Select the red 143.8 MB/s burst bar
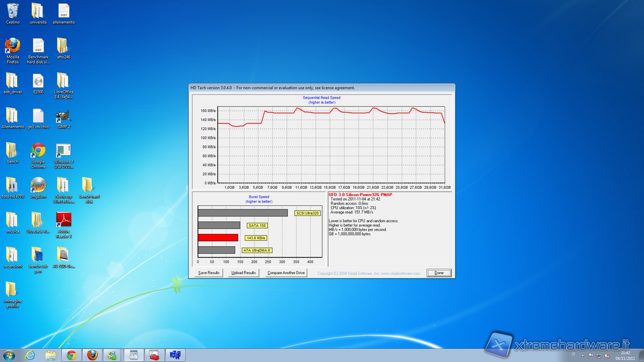The width and height of the screenshot is (644, 362). pyautogui.click(x=218, y=238)
